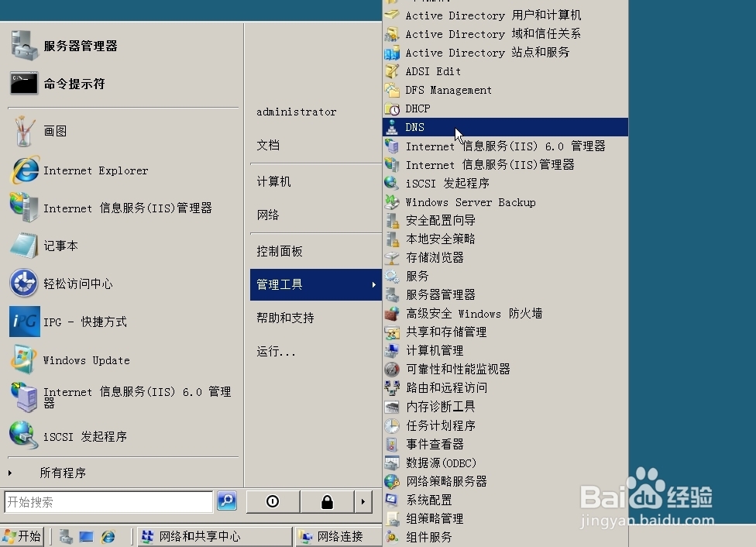Click the 网络策略服务器 icon
This screenshot has width=756, height=547.
pyautogui.click(x=392, y=481)
